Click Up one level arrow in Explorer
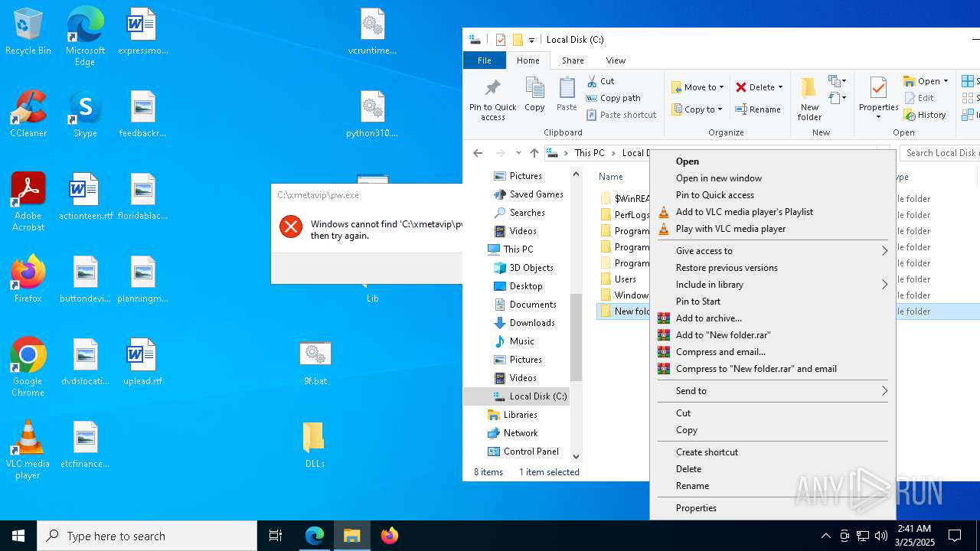 click(534, 153)
